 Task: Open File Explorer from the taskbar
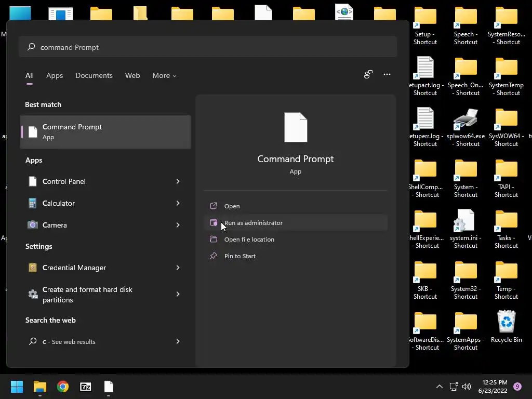click(40, 387)
